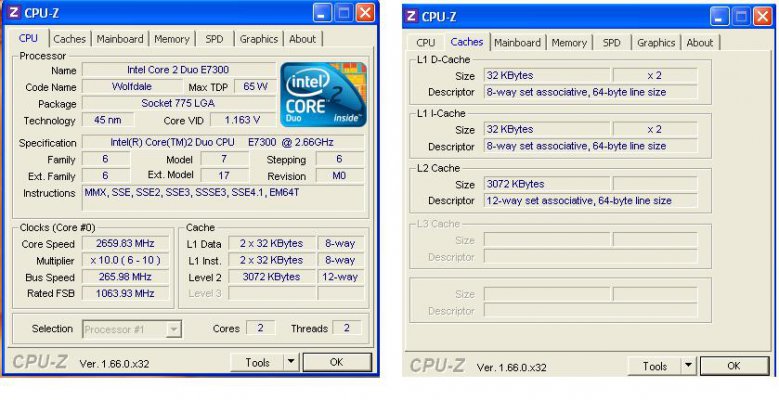Open the Mainboard tab in the left window
This screenshot has height=400, width=779.
click(x=120, y=39)
